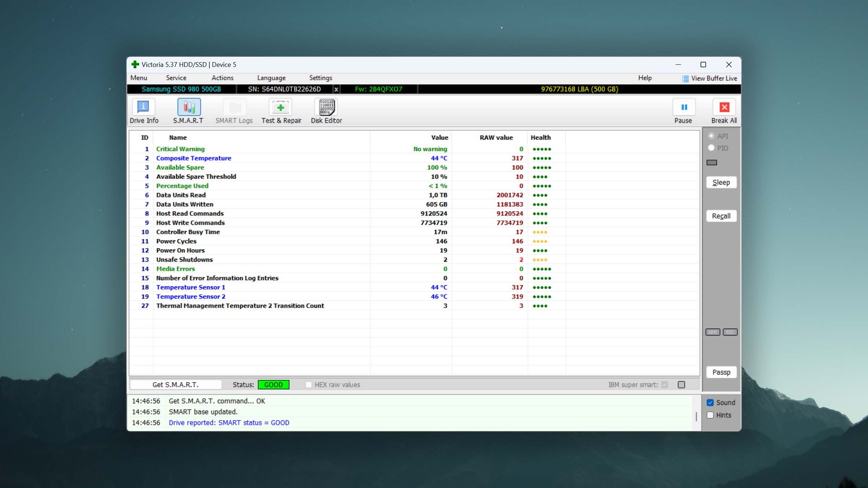The image size is (868, 488).
Task: Enable the HEX raw values checkbox
Action: (309, 385)
